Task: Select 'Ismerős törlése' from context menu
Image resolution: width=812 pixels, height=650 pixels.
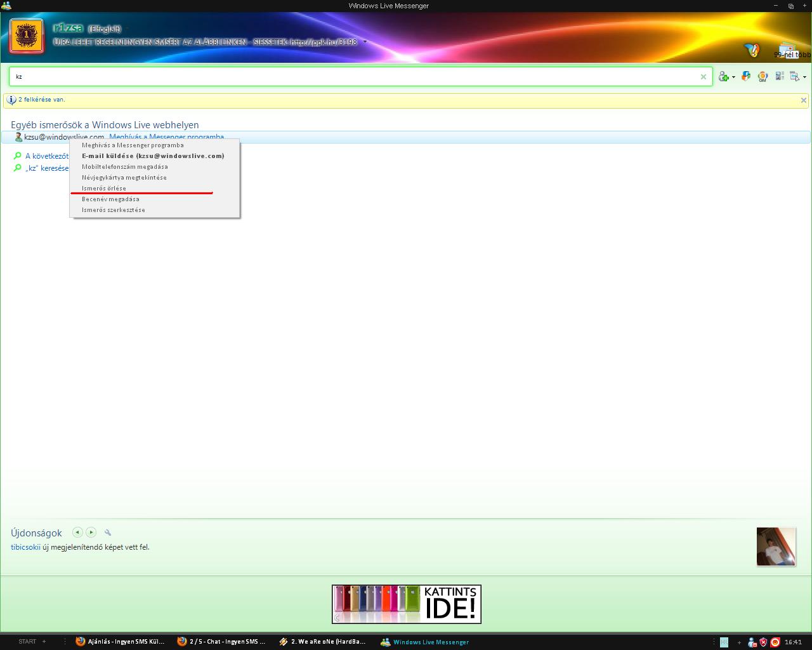Action: click(x=104, y=189)
